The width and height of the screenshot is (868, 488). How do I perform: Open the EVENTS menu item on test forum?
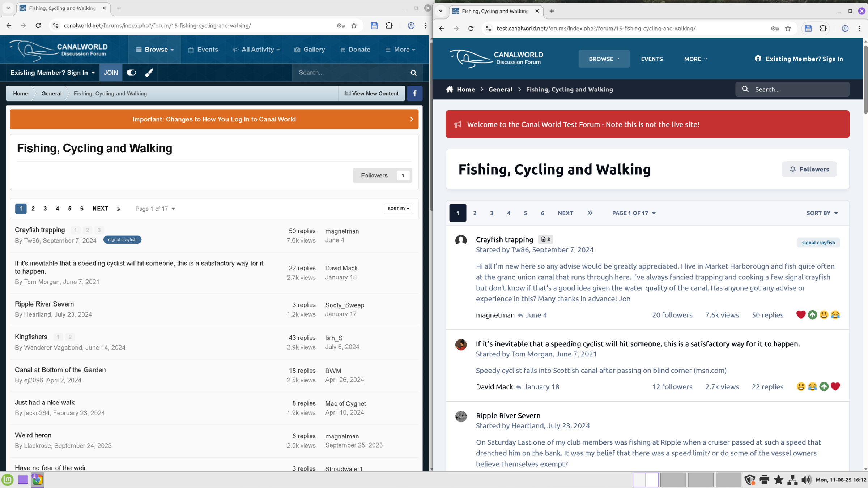[652, 59]
